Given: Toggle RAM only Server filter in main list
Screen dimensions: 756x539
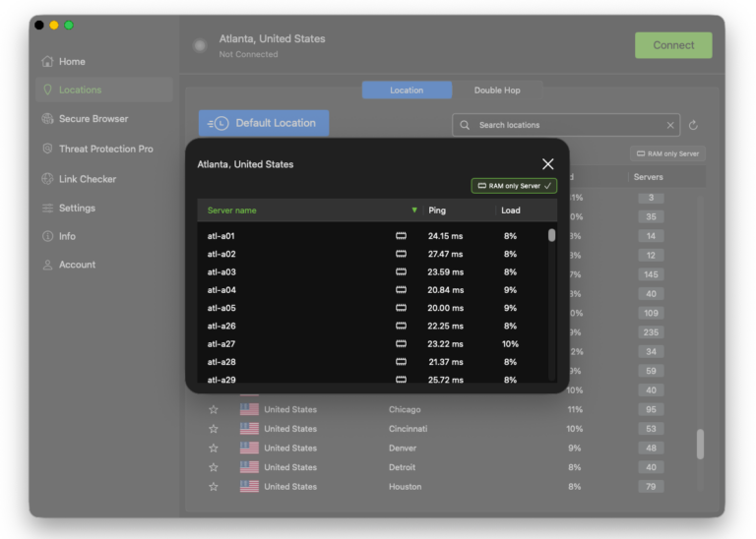Looking at the screenshot, I should click(667, 153).
